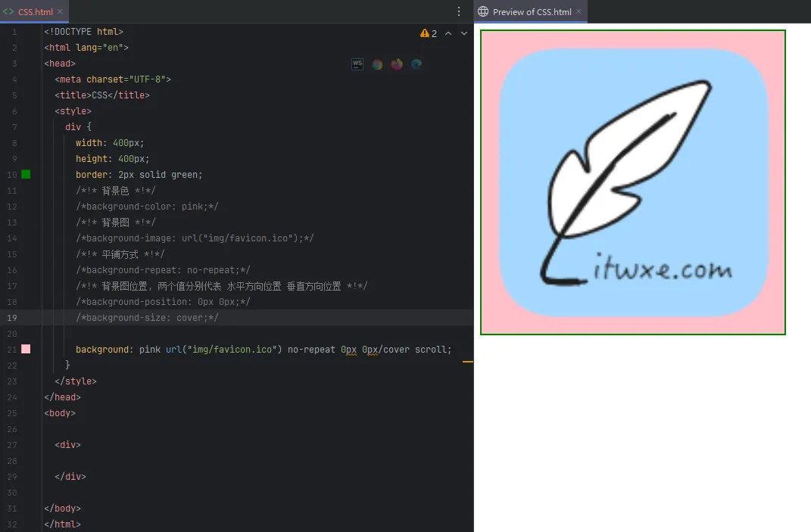Screen dimensions: 811x532
Task: Click the opening <style> tag
Action: [x=73, y=111]
